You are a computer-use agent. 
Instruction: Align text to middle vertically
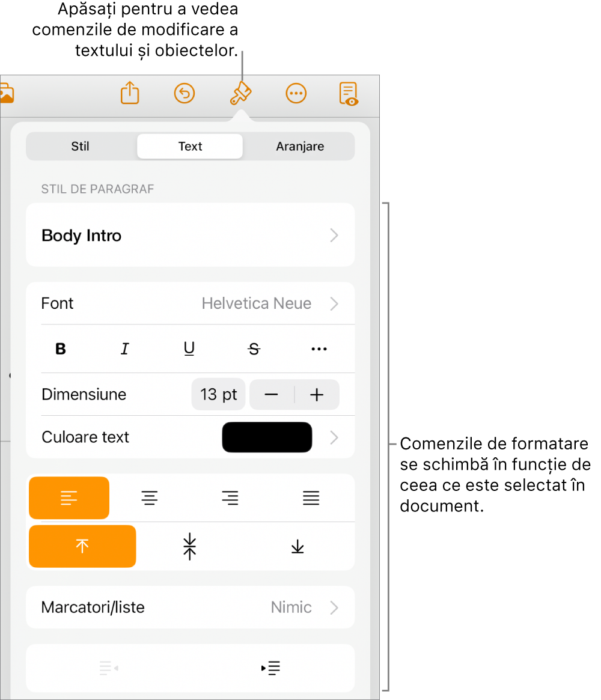click(x=190, y=546)
